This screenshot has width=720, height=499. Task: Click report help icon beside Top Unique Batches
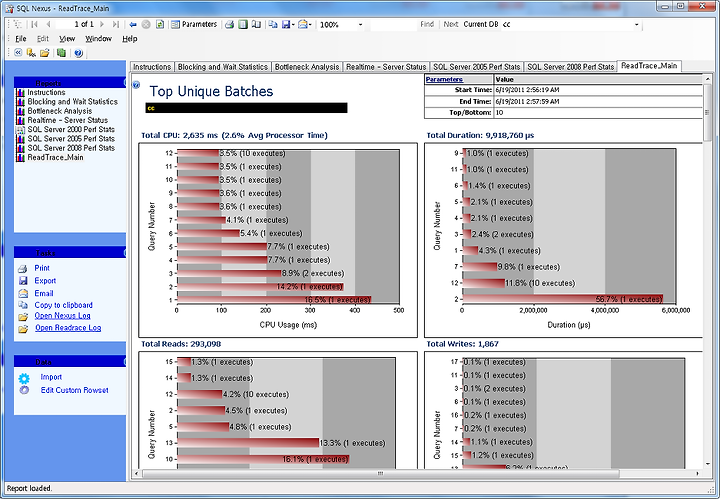136,84
